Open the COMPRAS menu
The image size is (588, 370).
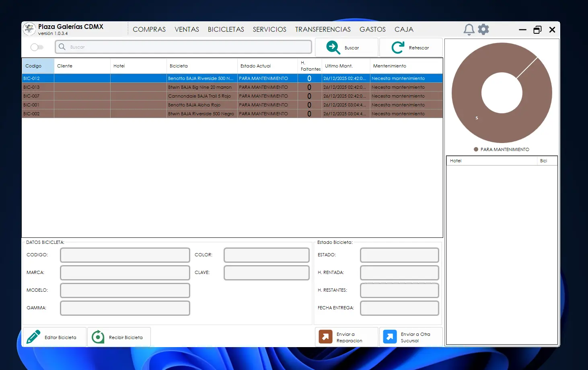tap(149, 29)
